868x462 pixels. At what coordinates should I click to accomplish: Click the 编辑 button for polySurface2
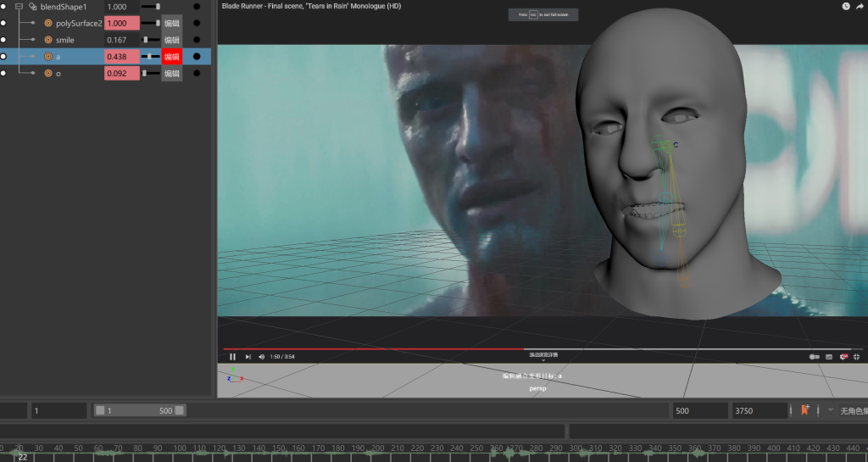point(171,23)
